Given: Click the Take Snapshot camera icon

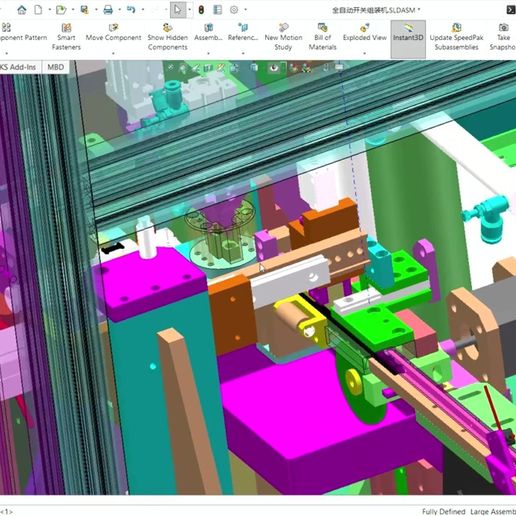Looking at the screenshot, I should pos(503,27).
